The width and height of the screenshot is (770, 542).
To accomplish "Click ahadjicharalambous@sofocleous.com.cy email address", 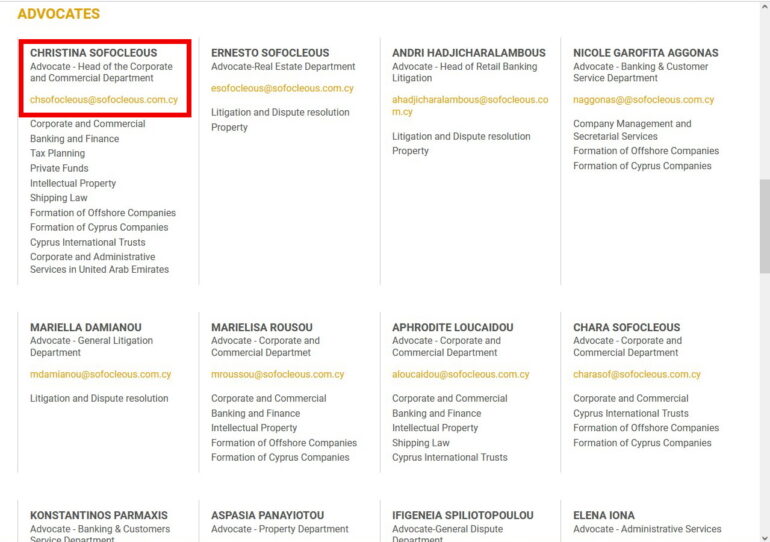I will pos(470,106).
